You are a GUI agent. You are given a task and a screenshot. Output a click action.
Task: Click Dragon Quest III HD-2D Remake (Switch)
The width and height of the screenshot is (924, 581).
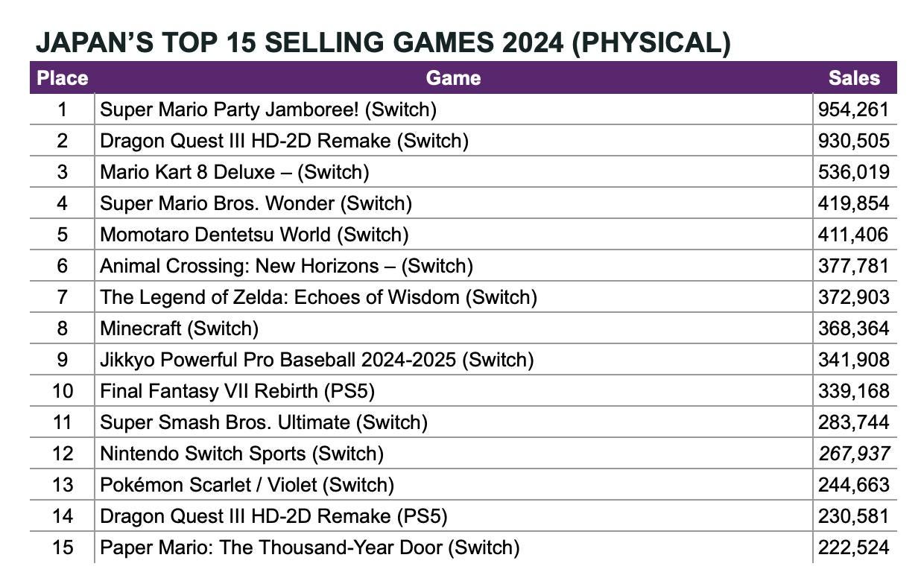tap(284, 141)
